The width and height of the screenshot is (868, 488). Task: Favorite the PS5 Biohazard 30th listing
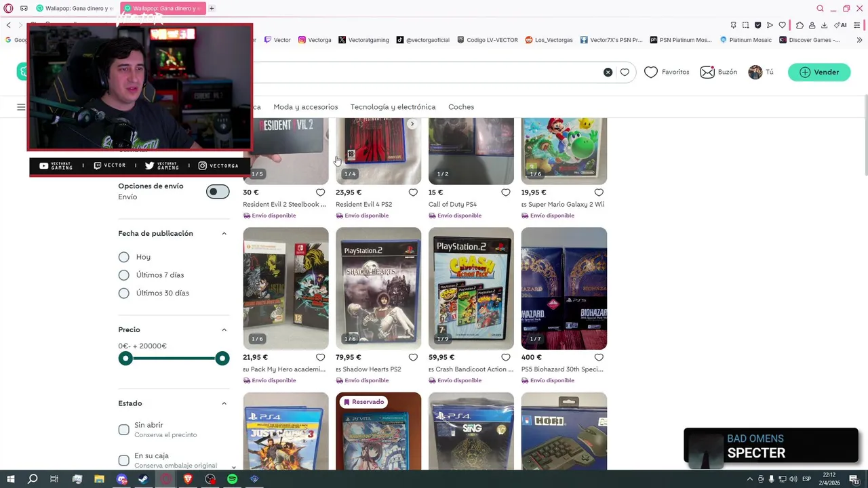[599, 357]
